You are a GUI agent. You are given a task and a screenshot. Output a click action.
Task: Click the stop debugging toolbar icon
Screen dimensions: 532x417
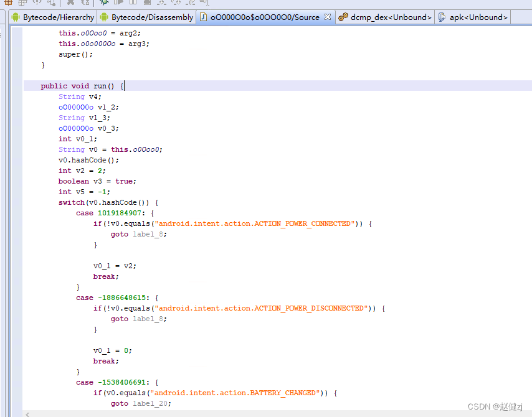[147, 2]
